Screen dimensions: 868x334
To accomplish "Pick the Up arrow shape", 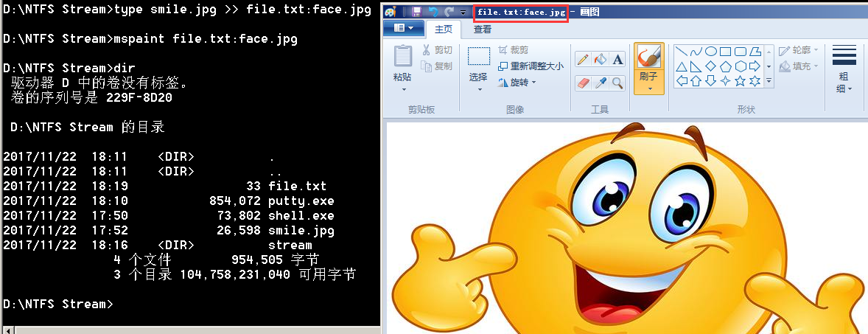I will [696, 81].
